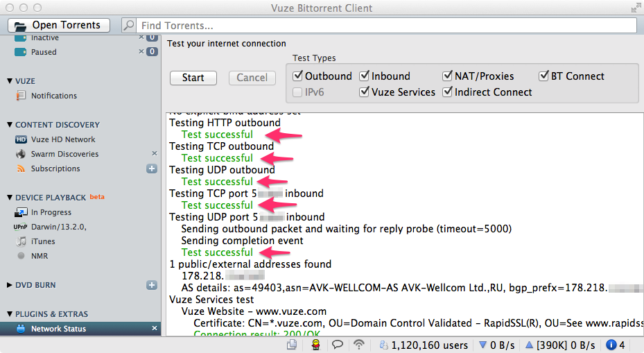The image size is (644, 353).
Task: Open the Notifications sidebar item
Action: click(54, 96)
